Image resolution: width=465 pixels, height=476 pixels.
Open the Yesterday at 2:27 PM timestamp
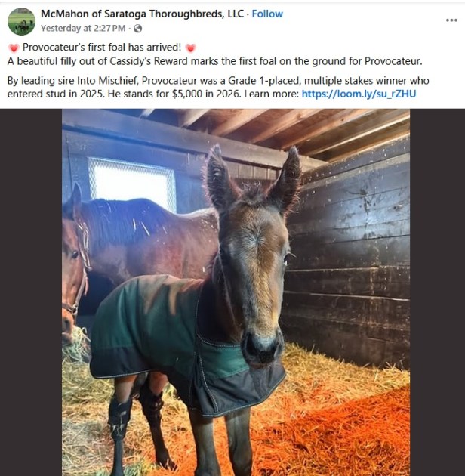pos(83,28)
